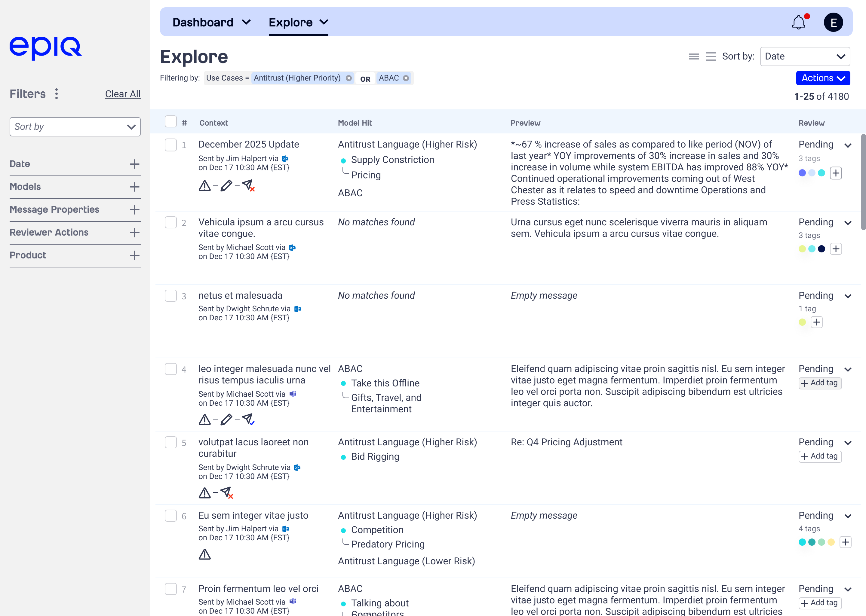Image resolution: width=866 pixels, height=616 pixels.
Task: Click dark navy tag dot in row 2
Action: tap(821, 249)
